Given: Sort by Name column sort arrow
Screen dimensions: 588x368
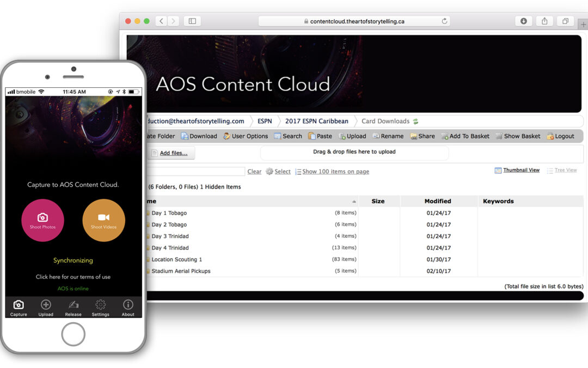Looking at the screenshot, I should 354,202.
